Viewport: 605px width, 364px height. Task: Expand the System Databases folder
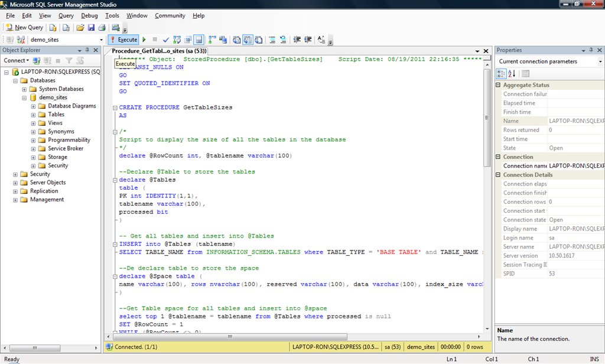(x=24, y=89)
